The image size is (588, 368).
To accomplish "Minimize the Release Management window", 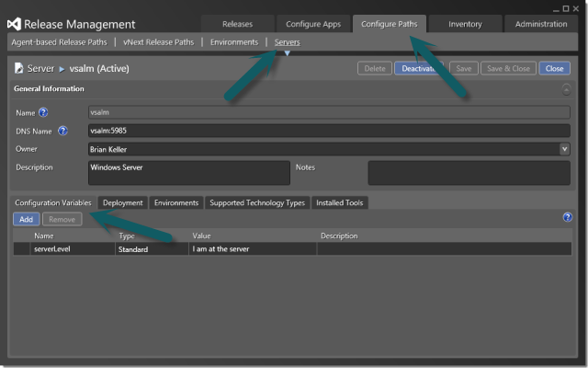I will pyautogui.click(x=556, y=9).
